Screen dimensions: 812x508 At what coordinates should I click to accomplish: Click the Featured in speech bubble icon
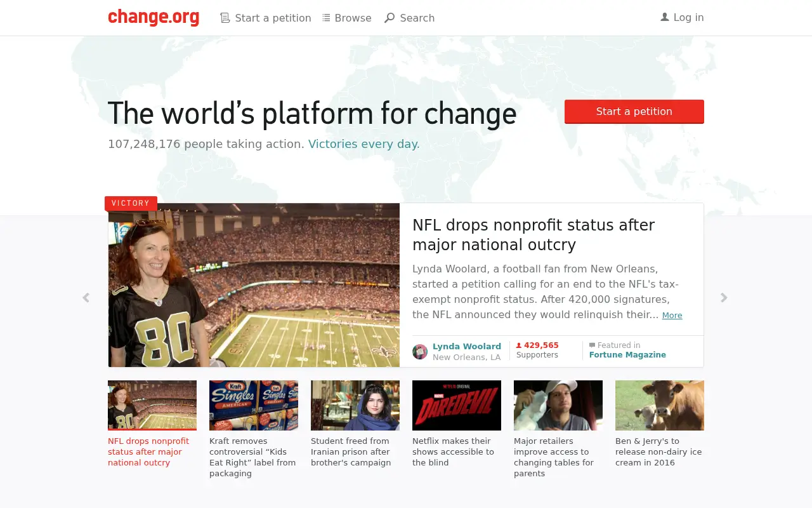(x=592, y=345)
